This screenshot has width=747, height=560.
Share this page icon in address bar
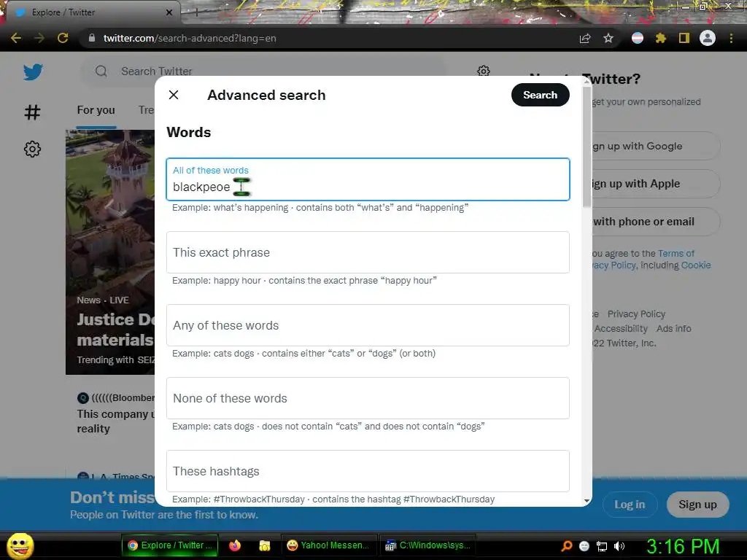tap(585, 38)
